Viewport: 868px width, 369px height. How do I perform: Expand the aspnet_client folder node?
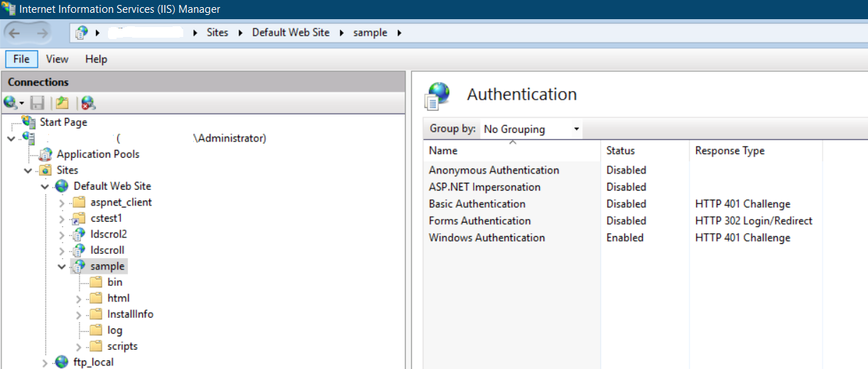click(x=62, y=203)
